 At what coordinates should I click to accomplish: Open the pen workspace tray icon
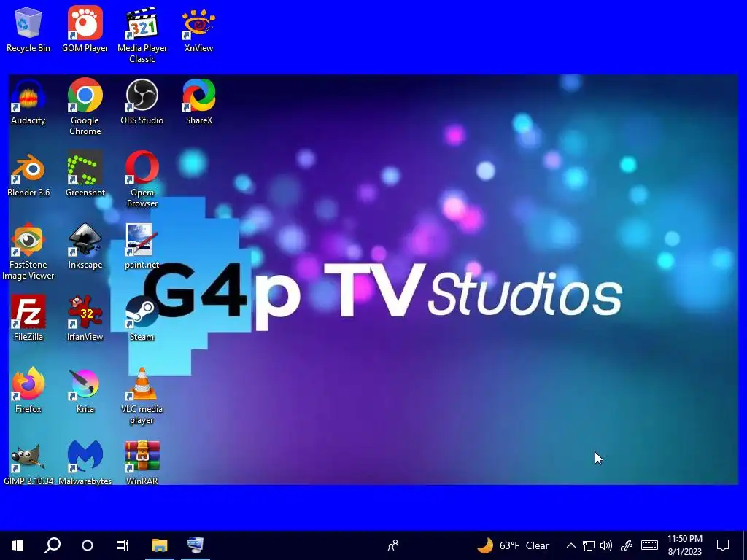[627, 545]
